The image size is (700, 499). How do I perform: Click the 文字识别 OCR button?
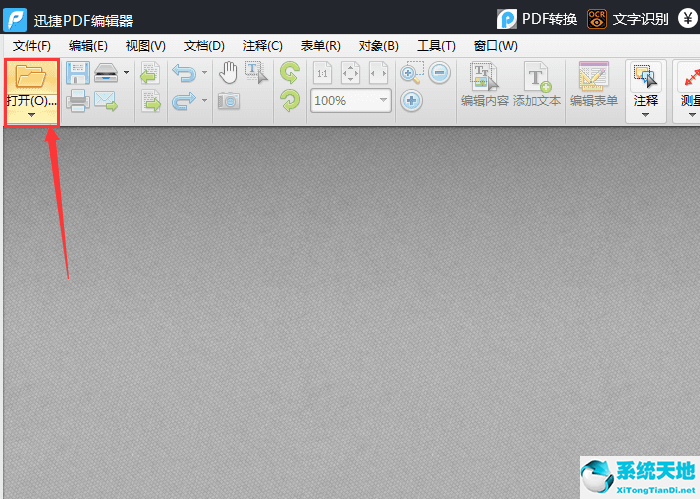click(628, 19)
